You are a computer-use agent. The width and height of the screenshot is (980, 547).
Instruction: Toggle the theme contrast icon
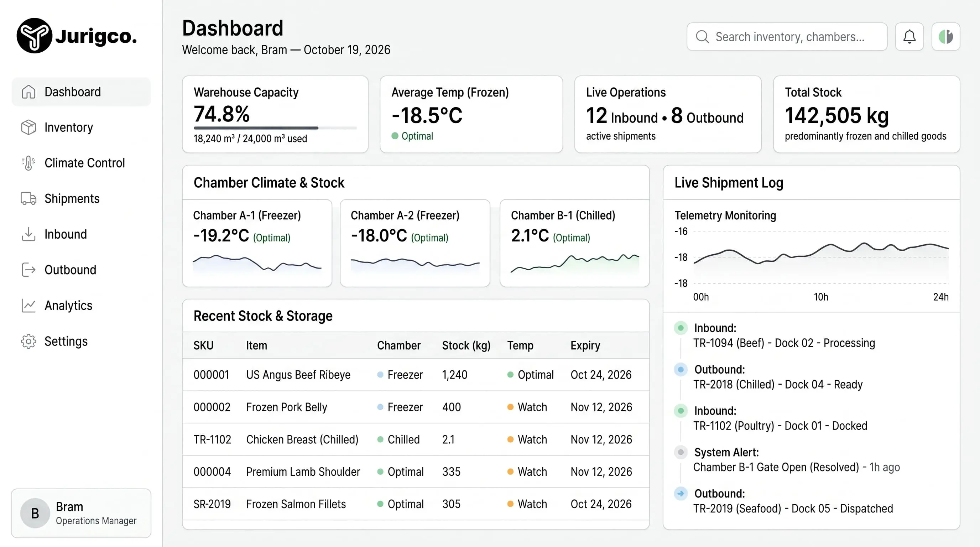946,37
